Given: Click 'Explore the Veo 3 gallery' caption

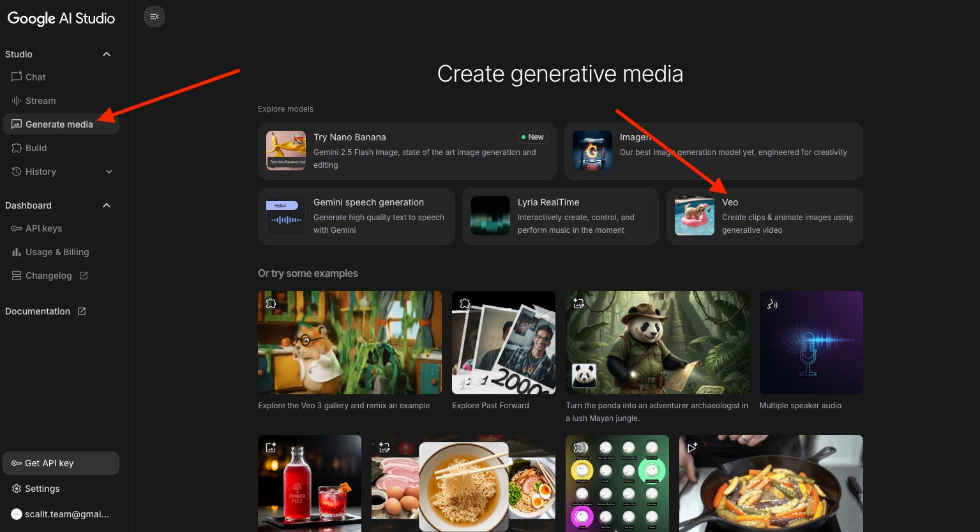Looking at the screenshot, I should pos(344,406).
